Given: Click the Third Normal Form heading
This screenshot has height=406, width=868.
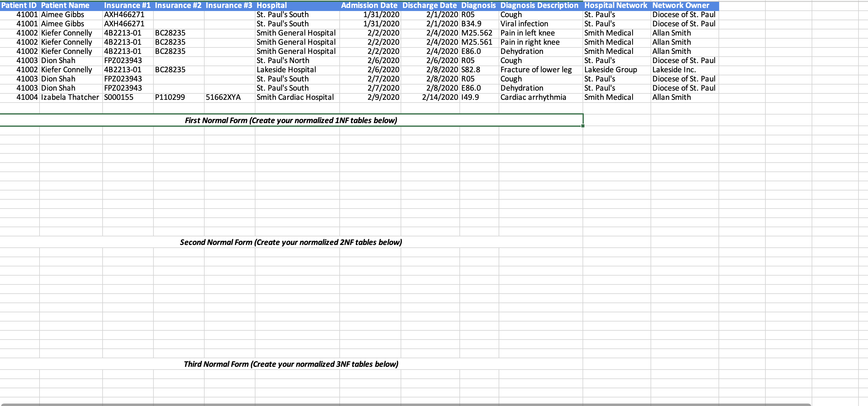Looking at the screenshot, I should click(291, 364).
